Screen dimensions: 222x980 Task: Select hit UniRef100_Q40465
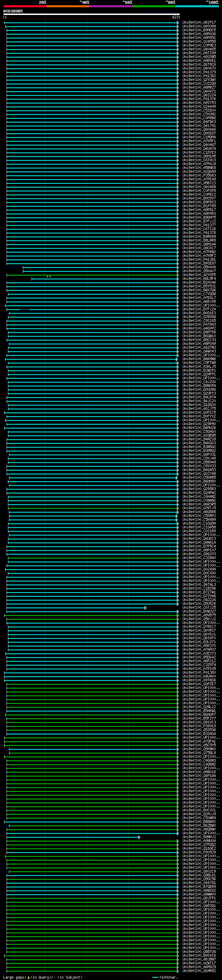pos(199,49)
